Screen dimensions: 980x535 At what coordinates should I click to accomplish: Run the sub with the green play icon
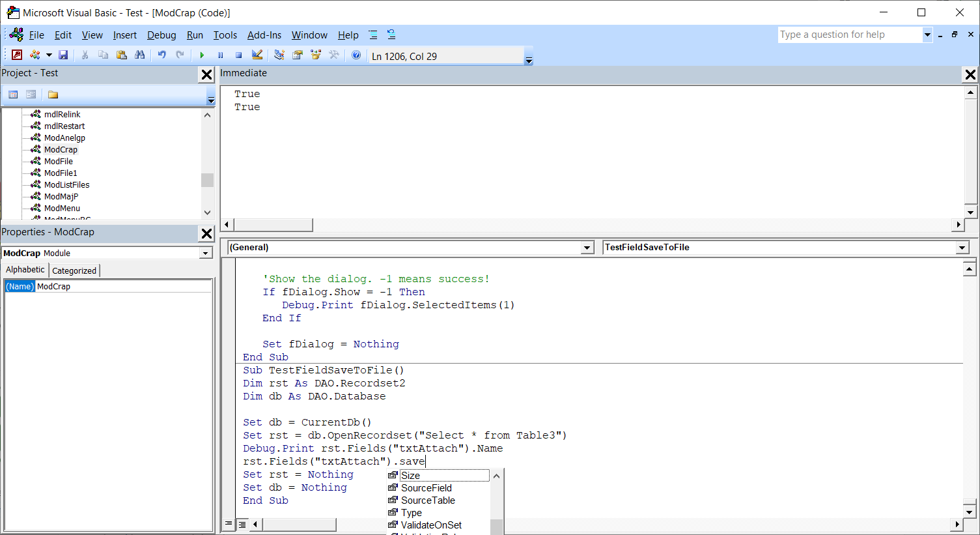pos(202,55)
